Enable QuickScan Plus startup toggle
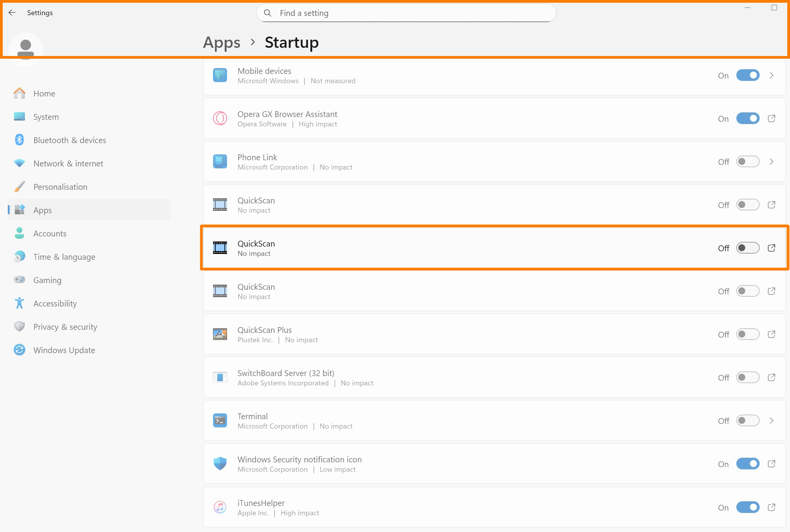 pyautogui.click(x=748, y=334)
